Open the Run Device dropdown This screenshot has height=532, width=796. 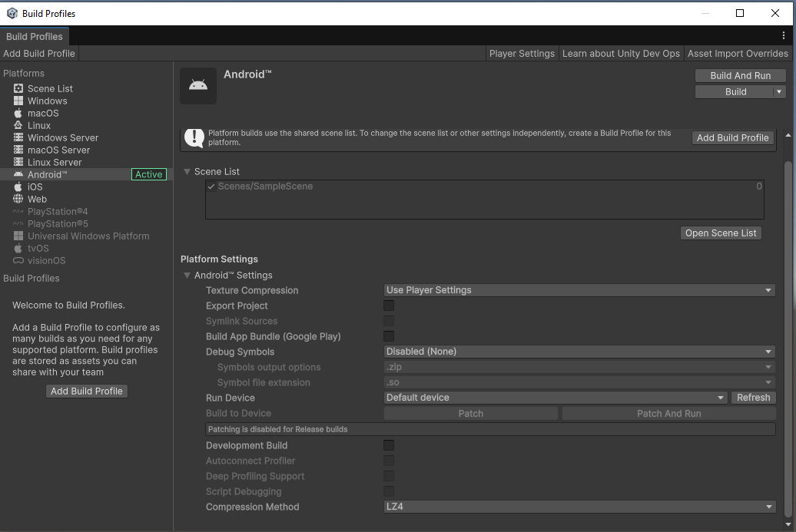[x=556, y=398]
